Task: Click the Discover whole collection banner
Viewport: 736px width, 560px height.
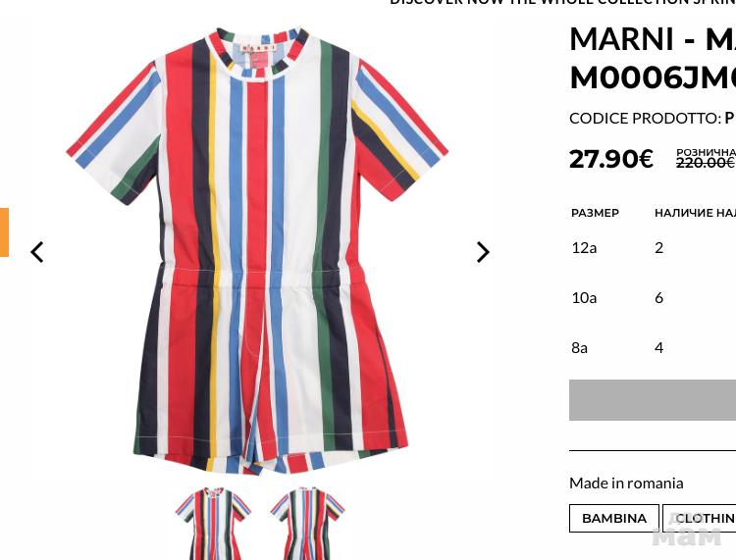Action: tap(562, 2)
